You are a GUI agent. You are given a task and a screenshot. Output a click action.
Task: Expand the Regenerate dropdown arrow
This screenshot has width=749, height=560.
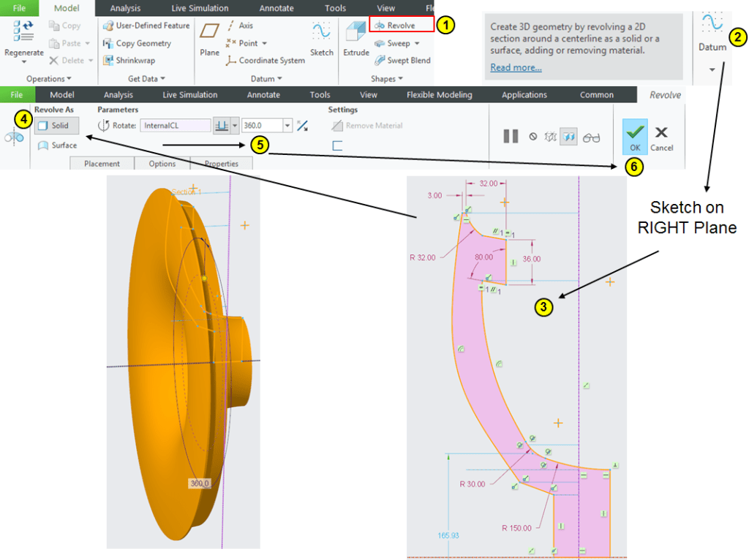point(24,63)
